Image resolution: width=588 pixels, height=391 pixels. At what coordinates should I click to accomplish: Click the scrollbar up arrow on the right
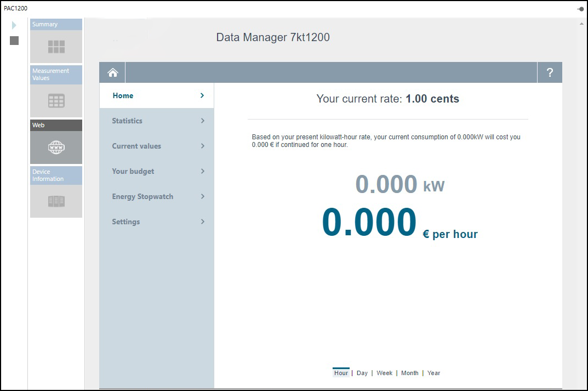coord(582,22)
